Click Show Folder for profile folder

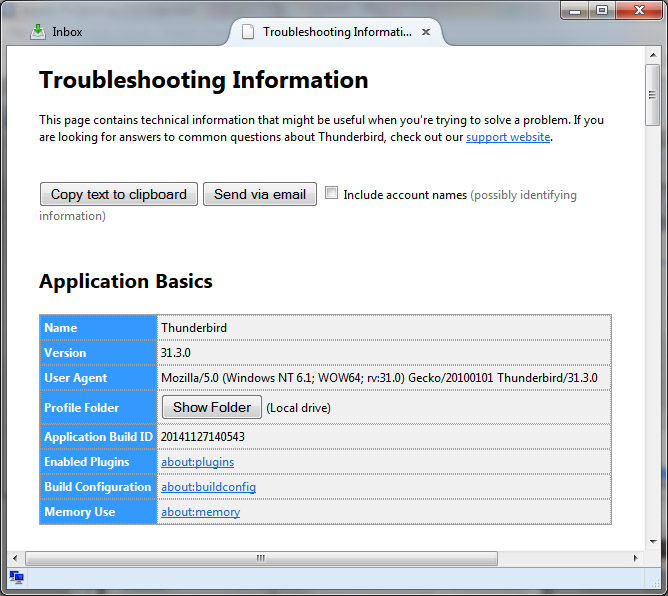tap(212, 407)
